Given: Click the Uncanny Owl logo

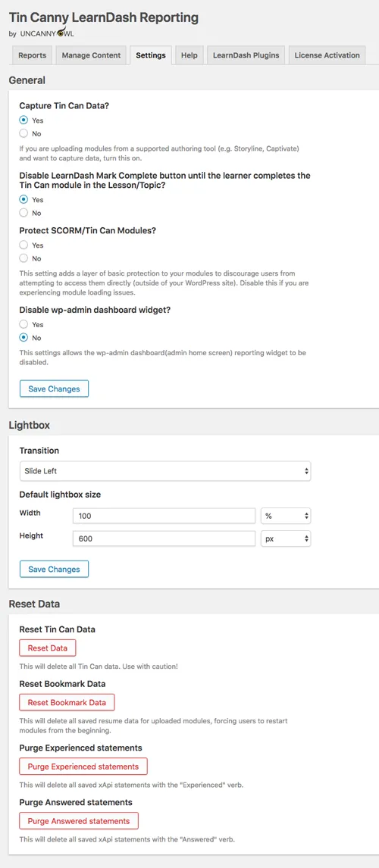Looking at the screenshot, I should pyautogui.click(x=47, y=32).
